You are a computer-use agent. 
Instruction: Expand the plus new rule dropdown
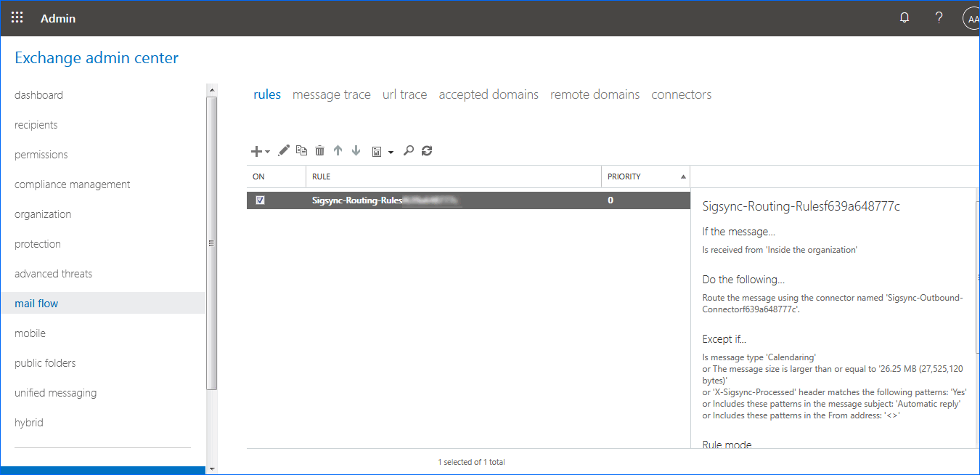pyautogui.click(x=260, y=151)
